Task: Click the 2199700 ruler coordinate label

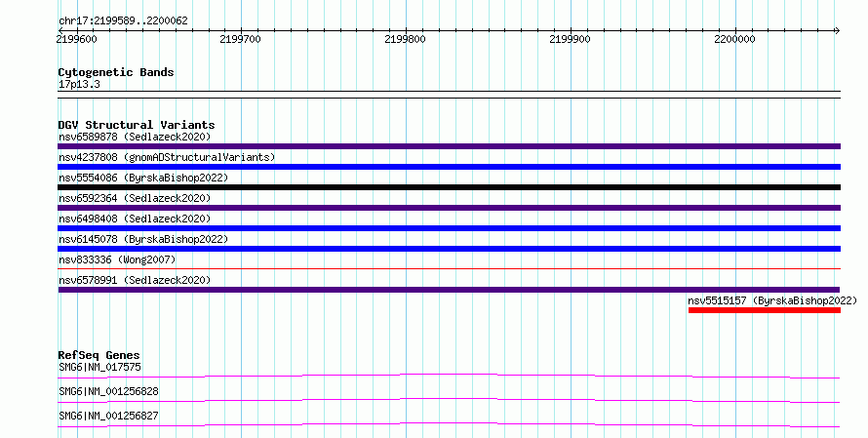Action: pos(240,39)
